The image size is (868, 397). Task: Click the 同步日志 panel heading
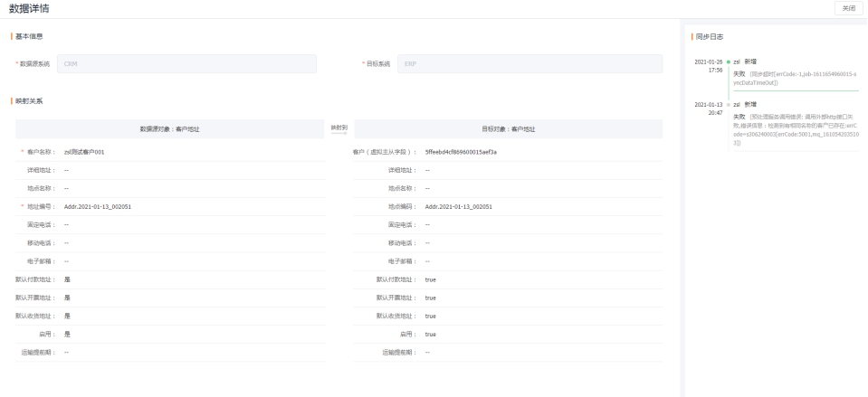click(709, 37)
